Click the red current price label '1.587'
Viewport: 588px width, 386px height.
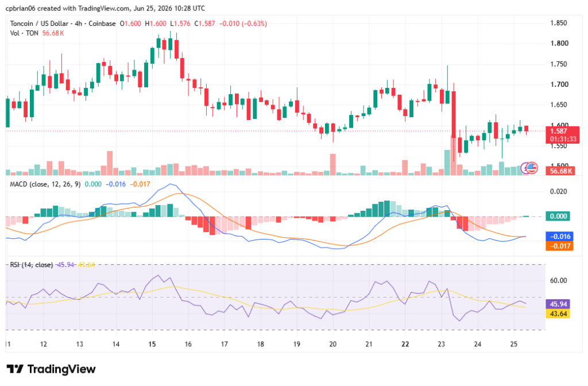click(x=558, y=132)
